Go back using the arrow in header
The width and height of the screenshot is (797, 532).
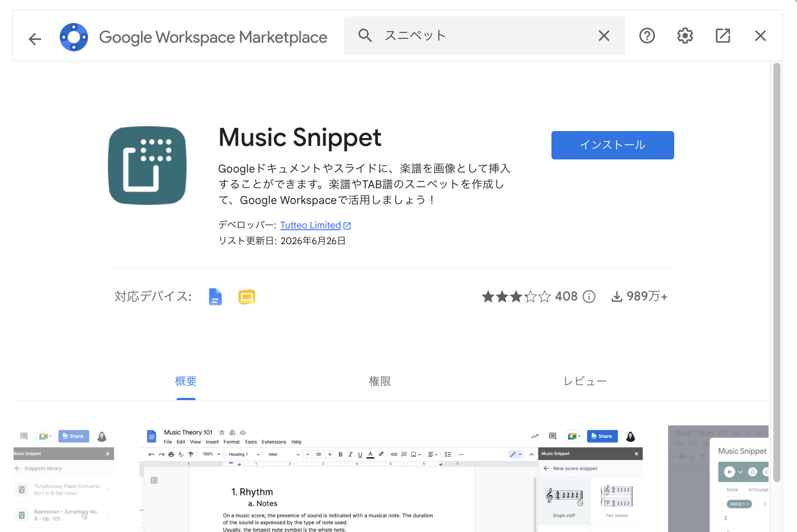35,39
